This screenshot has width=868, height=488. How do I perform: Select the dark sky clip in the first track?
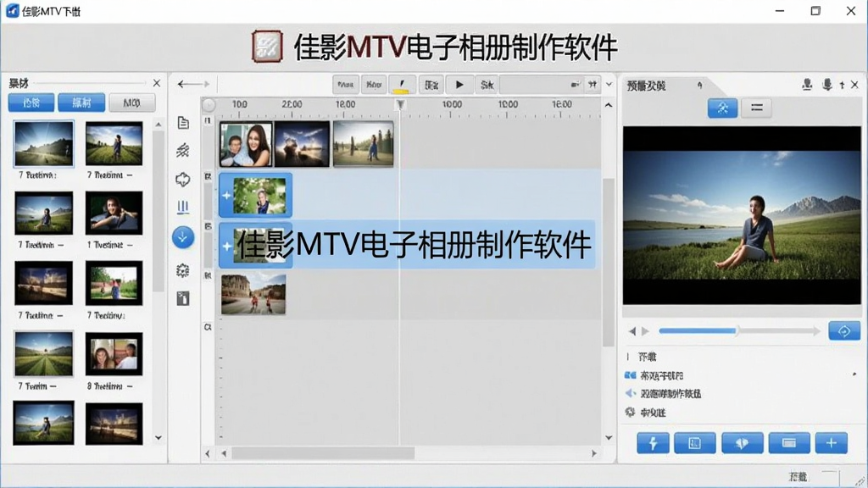[302, 144]
